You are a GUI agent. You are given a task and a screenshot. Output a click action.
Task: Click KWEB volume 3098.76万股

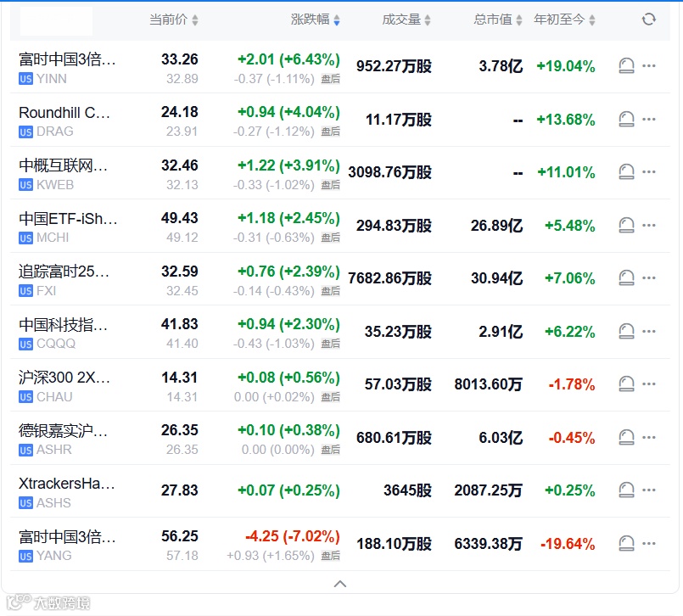click(x=389, y=172)
